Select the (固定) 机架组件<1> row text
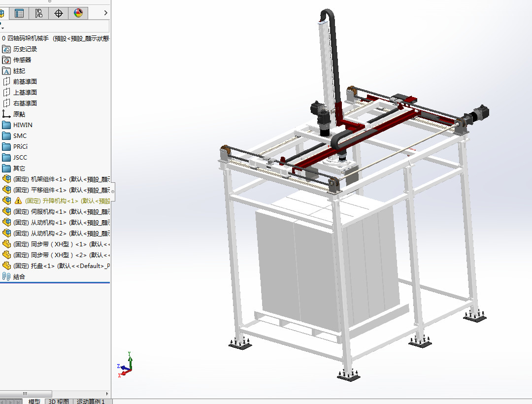This screenshot has width=532, height=404. [x=62, y=179]
